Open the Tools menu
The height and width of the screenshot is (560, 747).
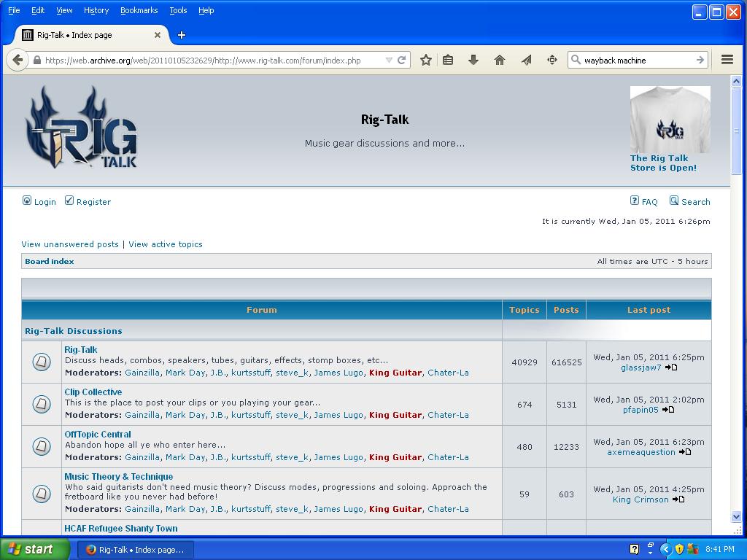[178, 10]
